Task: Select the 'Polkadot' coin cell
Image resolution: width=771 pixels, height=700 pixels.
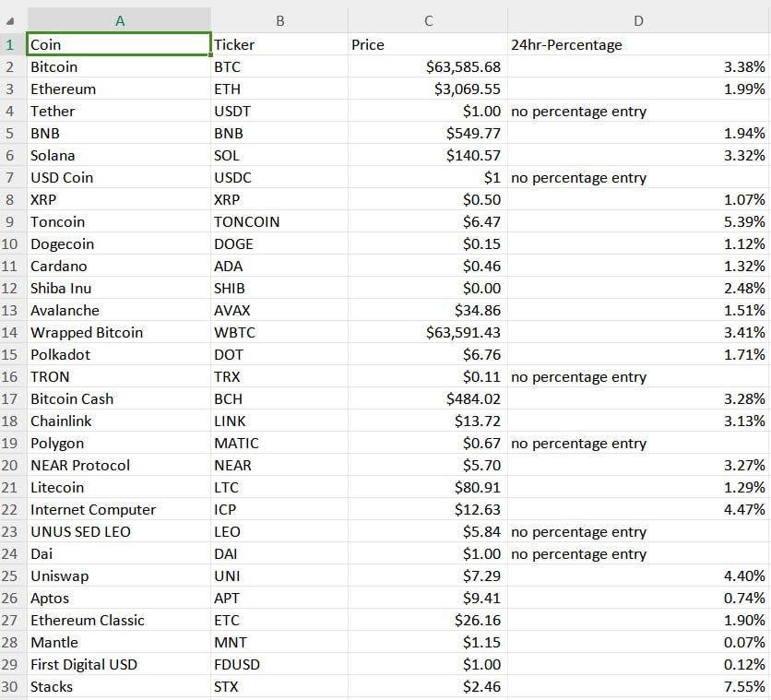Action: (119, 354)
